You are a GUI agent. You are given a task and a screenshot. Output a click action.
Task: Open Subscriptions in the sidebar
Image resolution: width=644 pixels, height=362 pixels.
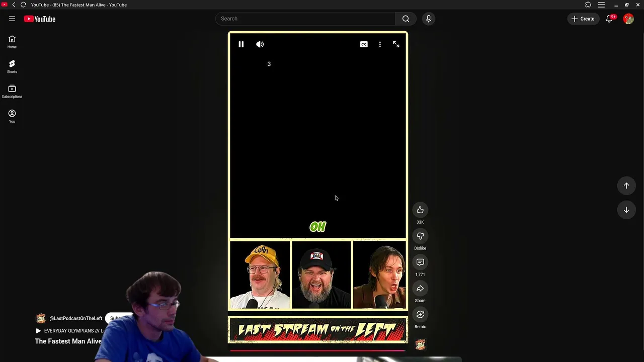(12, 91)
